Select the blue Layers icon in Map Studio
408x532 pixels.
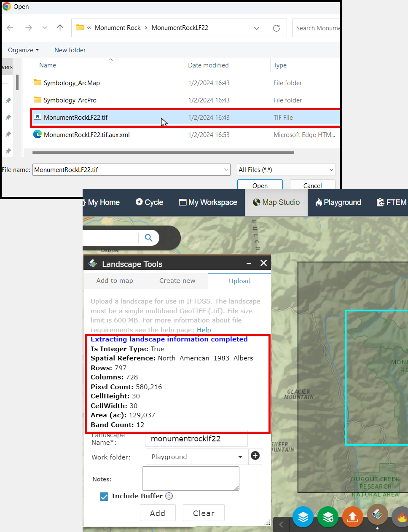click(x=303, y=516)
